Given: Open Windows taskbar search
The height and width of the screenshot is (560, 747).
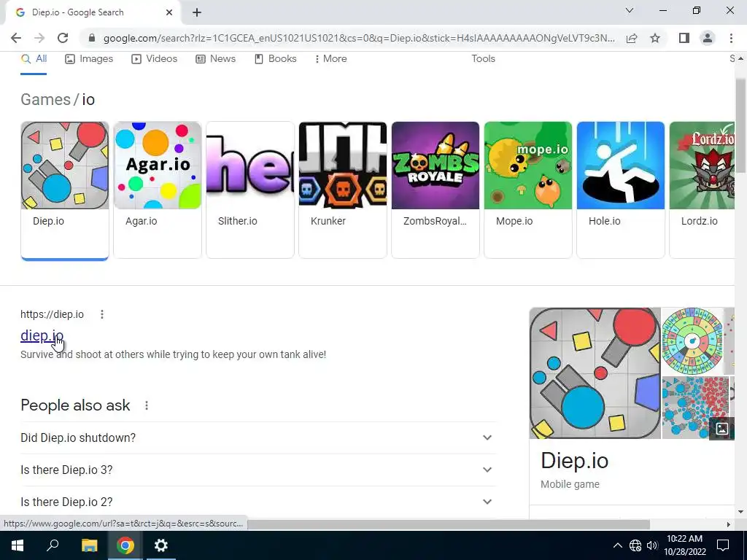Looking at the screenshot, I should tap(53, 545).
